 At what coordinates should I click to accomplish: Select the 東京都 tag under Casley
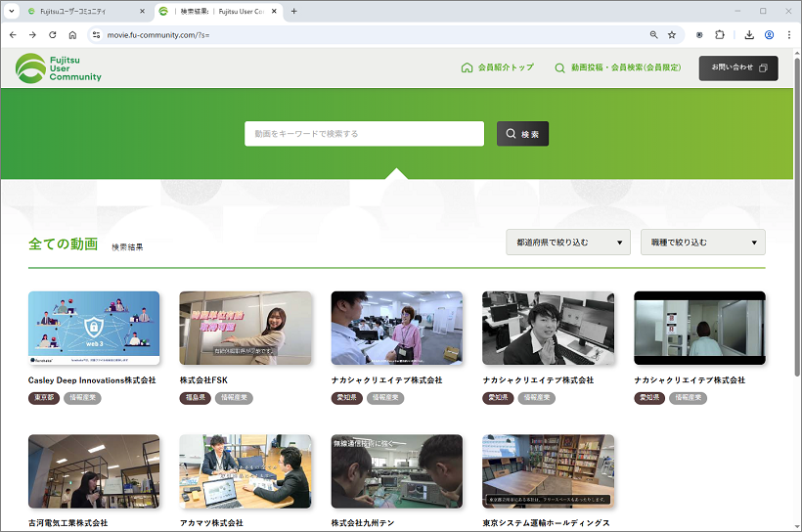(44, 397)
